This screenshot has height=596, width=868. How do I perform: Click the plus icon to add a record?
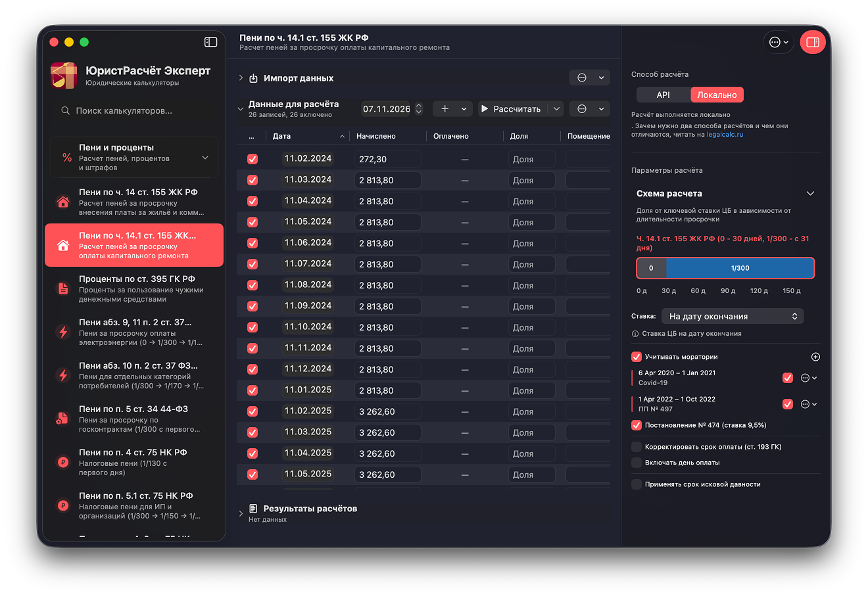point(445,109)
